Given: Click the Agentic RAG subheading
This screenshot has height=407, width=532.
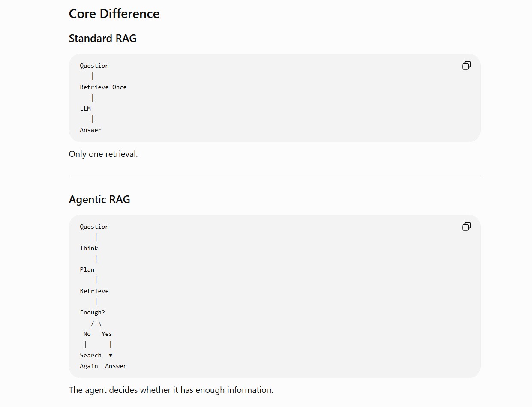Looking at the screenshot, I should click(x=99, y=199).
